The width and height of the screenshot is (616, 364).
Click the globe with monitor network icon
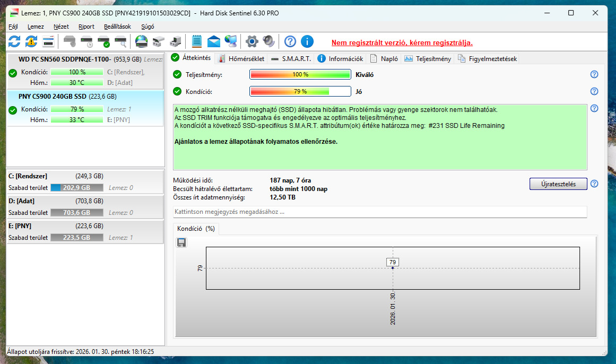(x=231, y=41)
